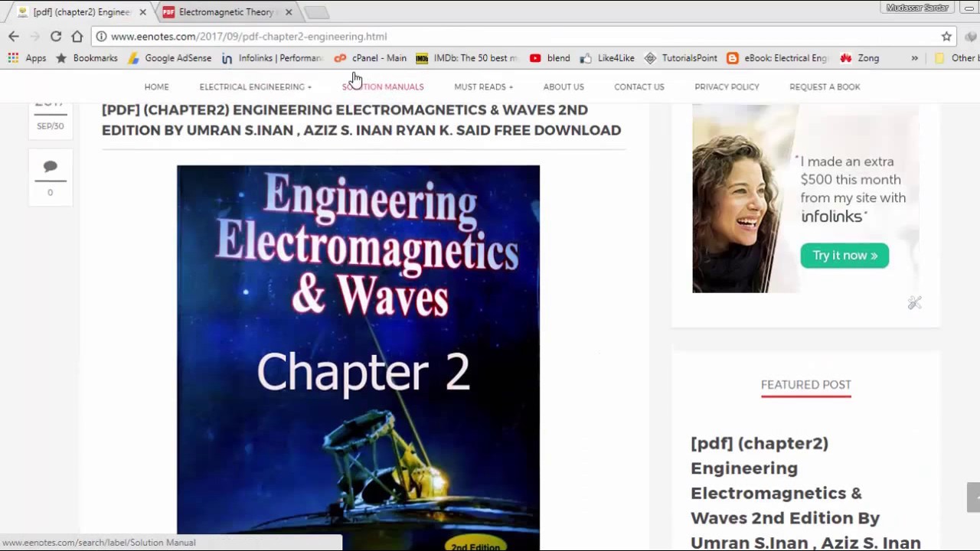The image size is (980, 551).
Task: Click Try it now on infolinks ad
Action: tap(844, 256)
